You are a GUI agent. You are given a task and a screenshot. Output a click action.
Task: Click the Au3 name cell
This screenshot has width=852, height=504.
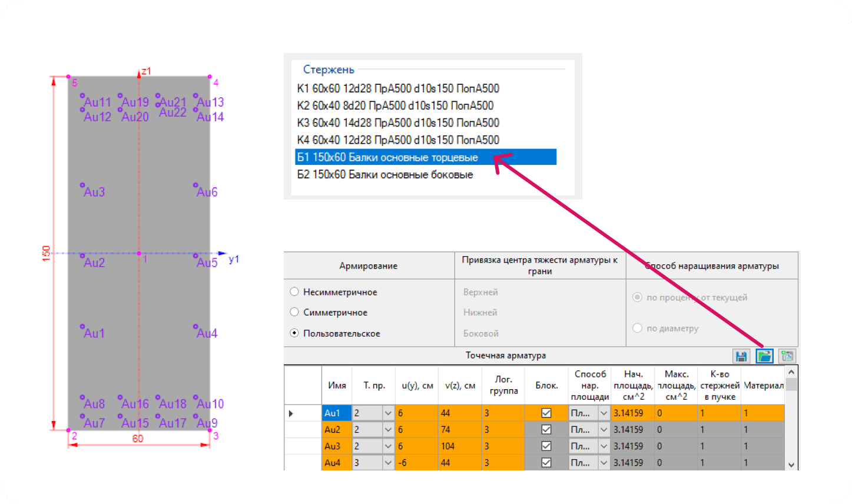point(337,446)
